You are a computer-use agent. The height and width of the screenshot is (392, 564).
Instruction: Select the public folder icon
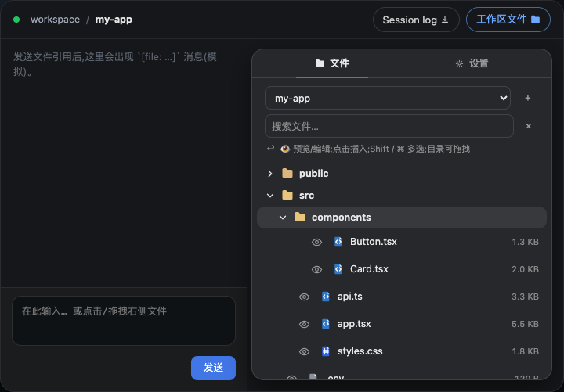click(287, 174)
